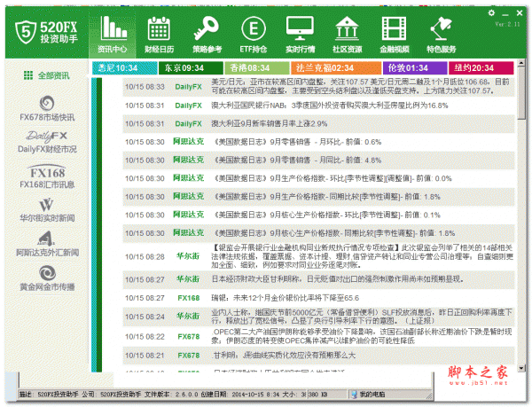Open the 核心生产价格指数 同期比较 1.8% row
This screenshot has width=532, height=407.
pos(318,233)
